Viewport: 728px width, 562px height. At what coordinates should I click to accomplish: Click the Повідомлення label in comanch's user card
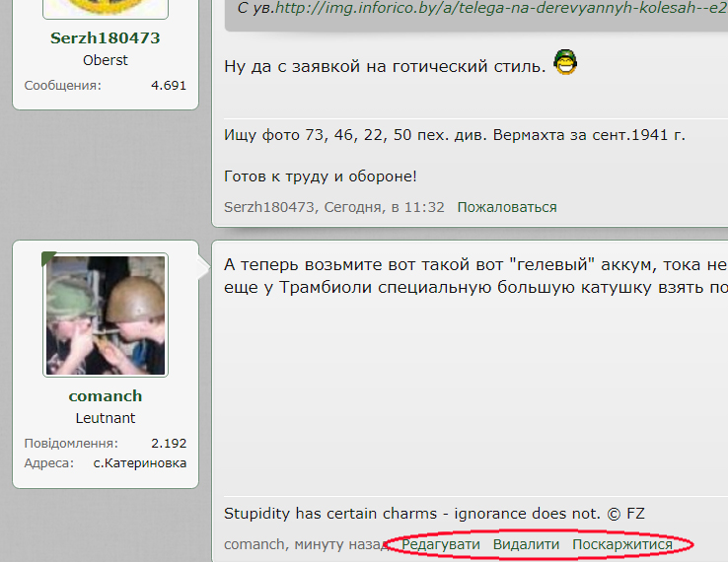pyautogui.click(x=71, y=444)
